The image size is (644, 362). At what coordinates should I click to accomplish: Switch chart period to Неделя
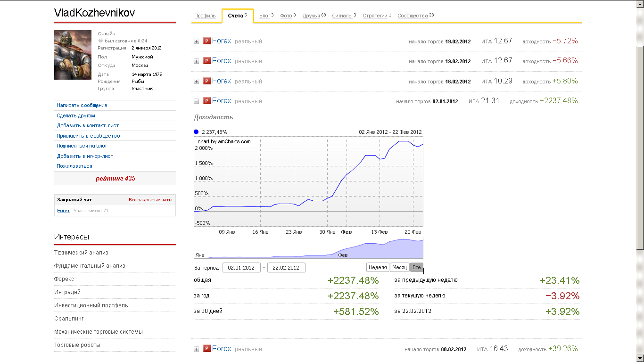click(x=378, y=267)
